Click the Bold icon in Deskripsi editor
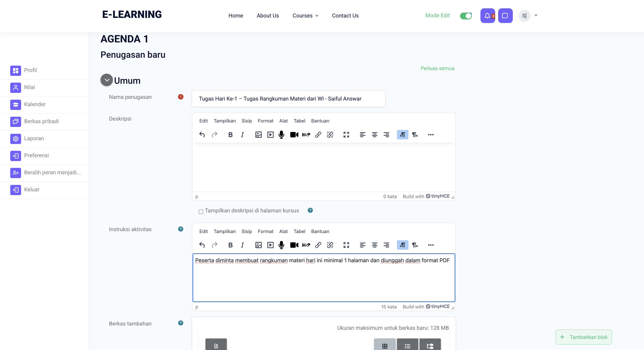644x350 pixels. [x=230, y=135]
